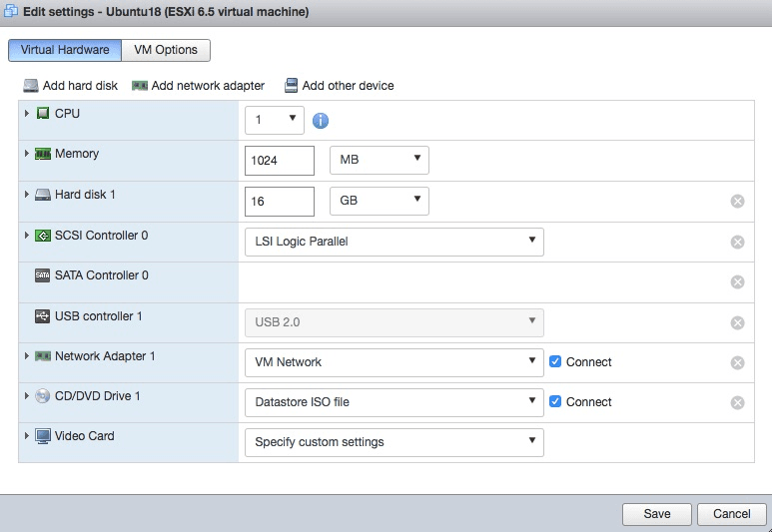772x532 pixels.
Task: Open the VM Network dropdown
Action: (x=393, y=361)
